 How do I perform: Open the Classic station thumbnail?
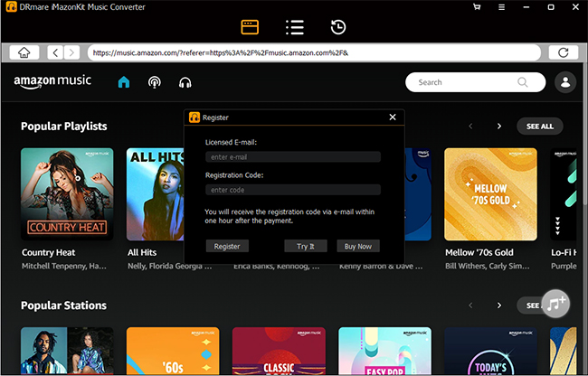tap(279, 351)
